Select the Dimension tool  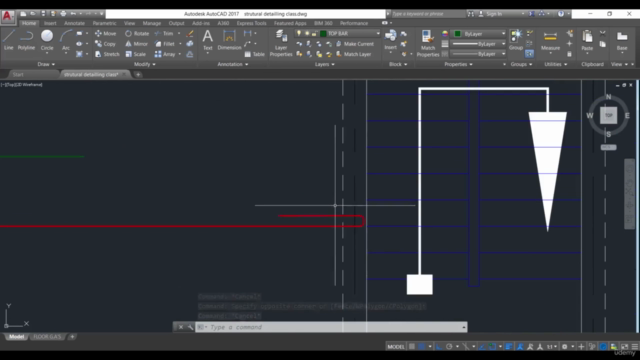[x=229, y=40]
